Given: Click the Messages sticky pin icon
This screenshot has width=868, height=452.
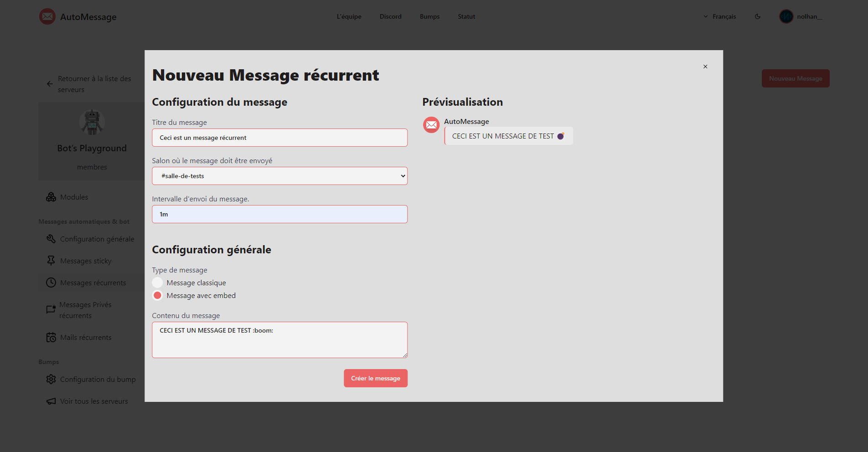Looking at the screenshot, I should click(51, 261).
